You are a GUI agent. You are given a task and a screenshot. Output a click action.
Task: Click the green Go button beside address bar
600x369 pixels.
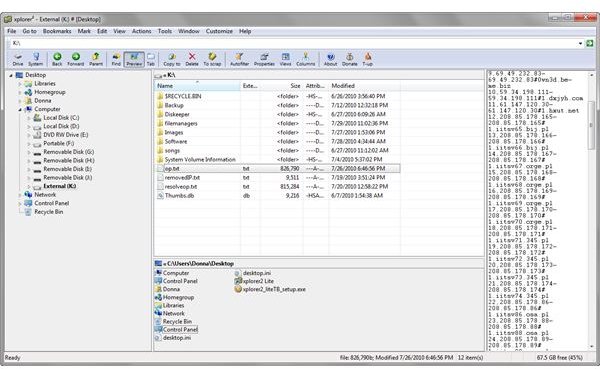[590, 43]
